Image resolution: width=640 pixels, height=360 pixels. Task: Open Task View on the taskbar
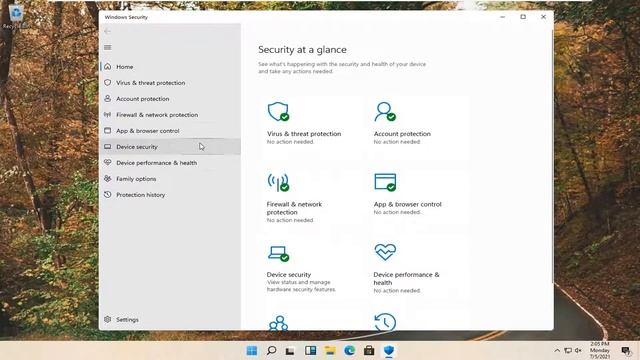point(290,351)
